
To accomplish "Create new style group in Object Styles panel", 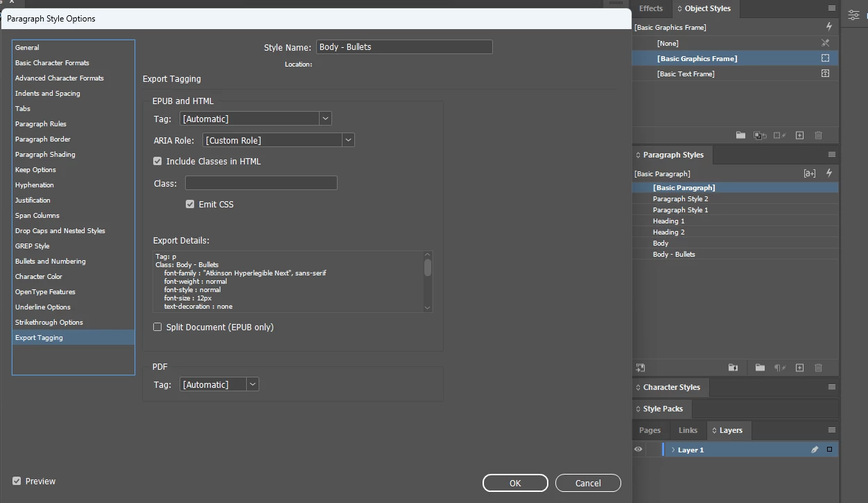I will pos(740,135).
